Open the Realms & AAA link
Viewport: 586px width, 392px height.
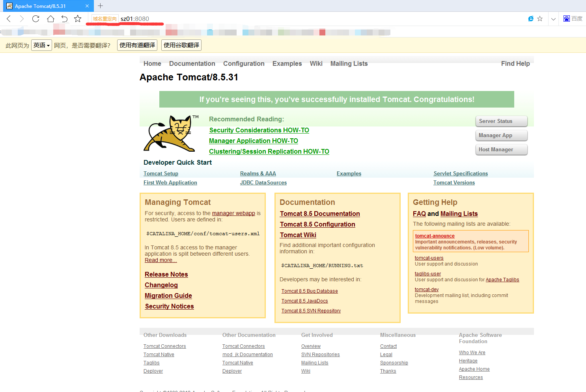(258, 173)
